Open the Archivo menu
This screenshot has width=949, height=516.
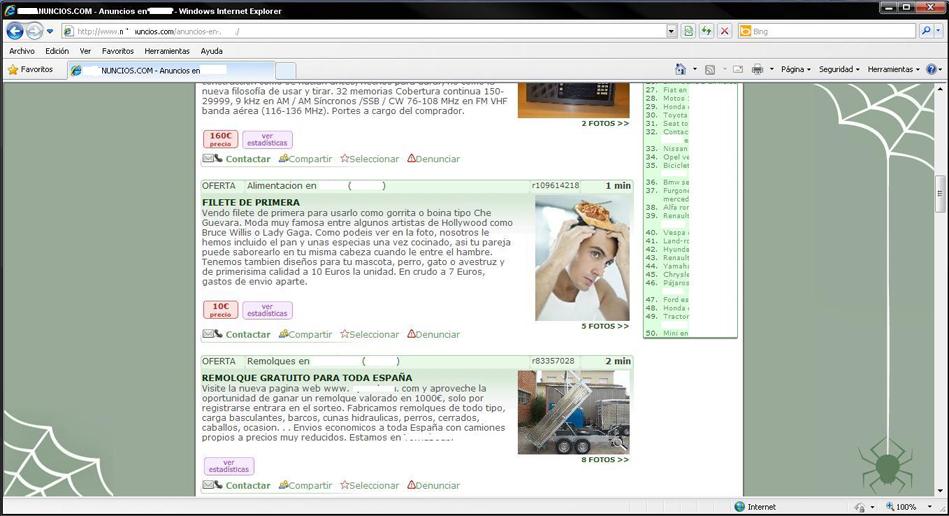(x=22, y=51)
